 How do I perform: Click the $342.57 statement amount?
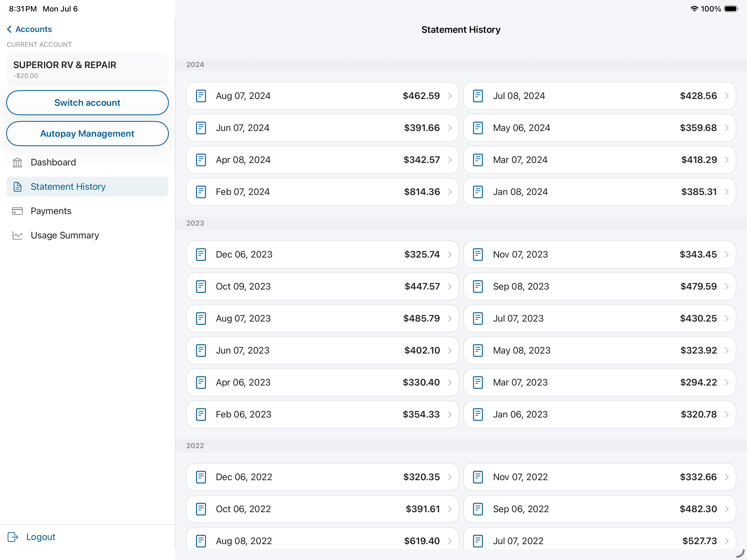(421, 160)
